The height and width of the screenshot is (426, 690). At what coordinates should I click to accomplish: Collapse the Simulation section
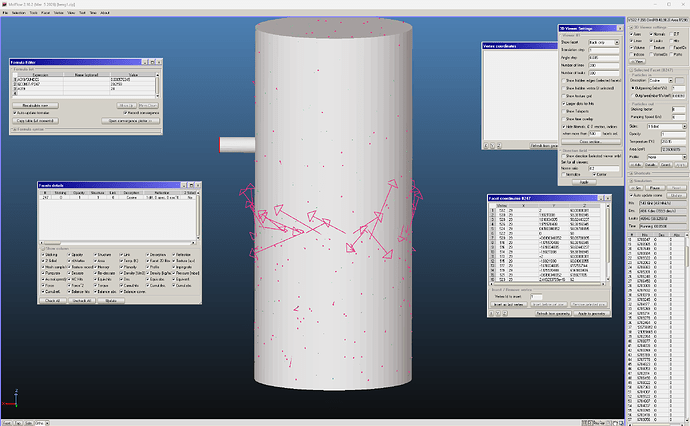click(631, 181)
